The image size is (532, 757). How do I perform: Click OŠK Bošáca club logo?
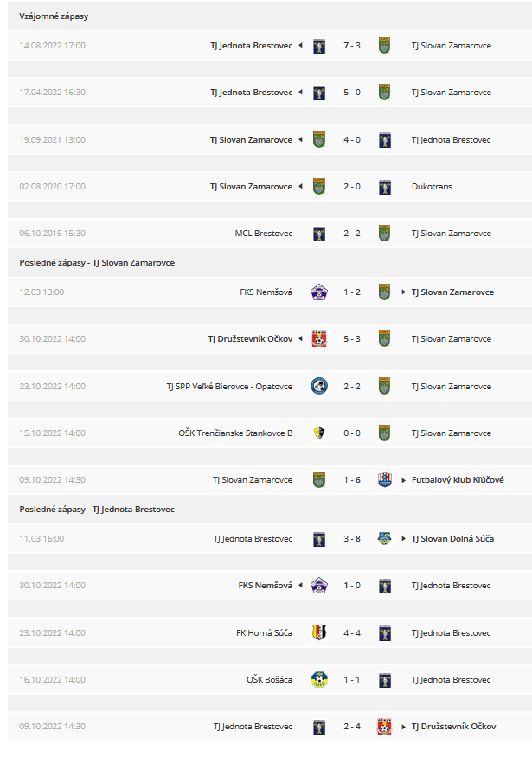click(x=318, y=680)
